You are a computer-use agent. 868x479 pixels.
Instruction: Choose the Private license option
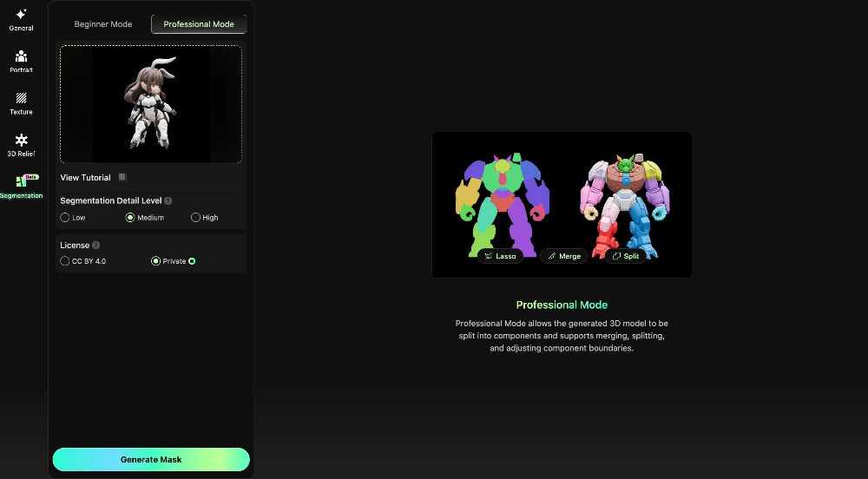coord(155,261)
